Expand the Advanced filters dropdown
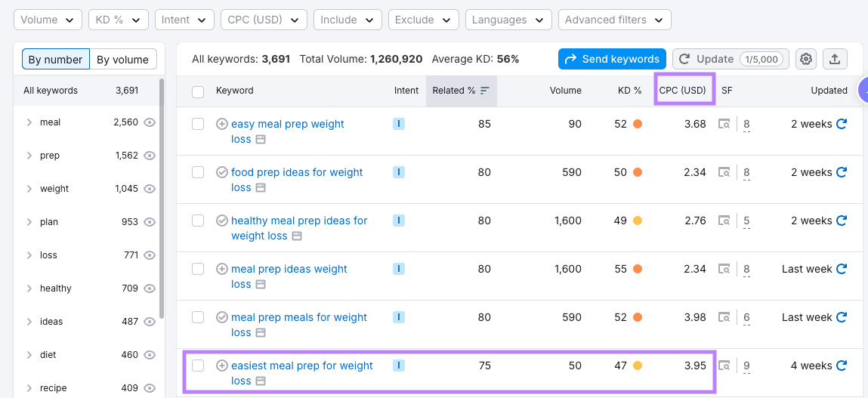868x398 pixels. point(614,20)
